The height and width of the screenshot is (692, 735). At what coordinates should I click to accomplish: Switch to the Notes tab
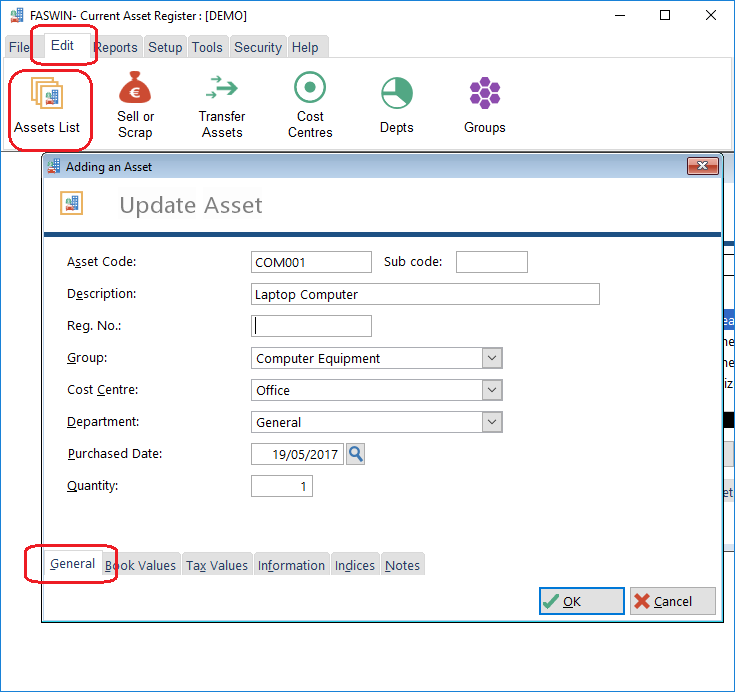(402, 565)
